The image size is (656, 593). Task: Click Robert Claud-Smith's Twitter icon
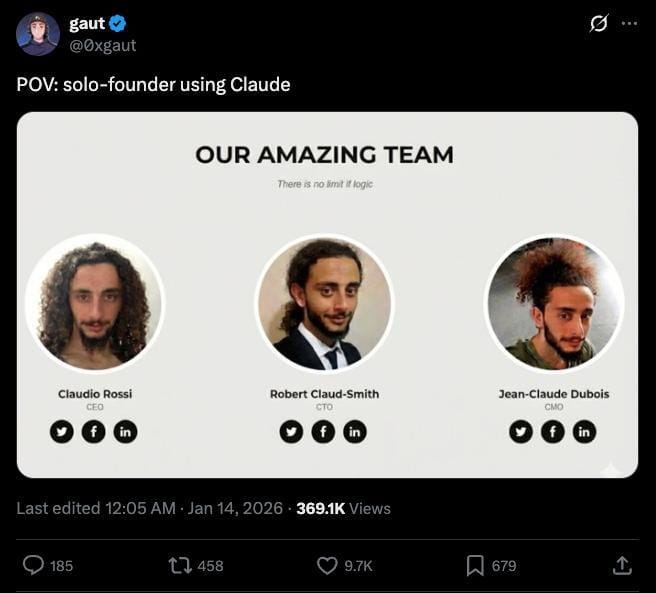pos(291,431)
